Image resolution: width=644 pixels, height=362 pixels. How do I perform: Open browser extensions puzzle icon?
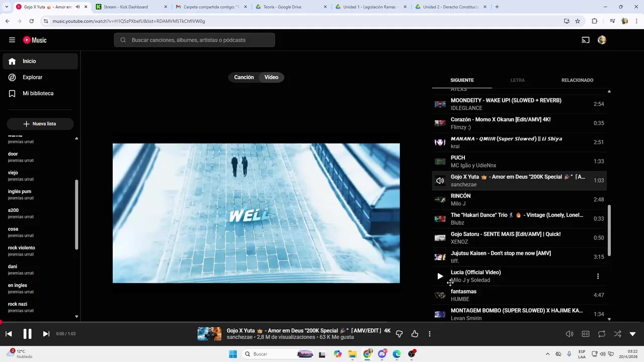pyautogui.click(x=594, y=21)
